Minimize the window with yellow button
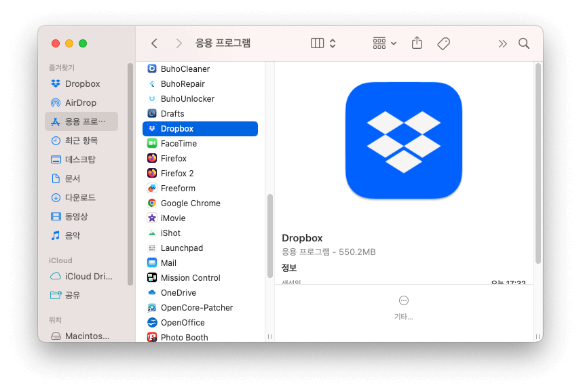Image resolution: width=581 pixels, height=392 pixels. [69, 43]
